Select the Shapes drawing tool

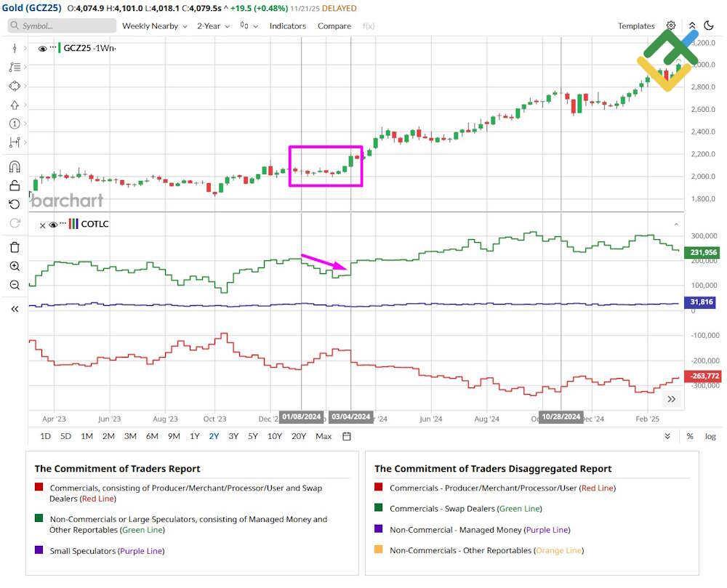[14, 86]
